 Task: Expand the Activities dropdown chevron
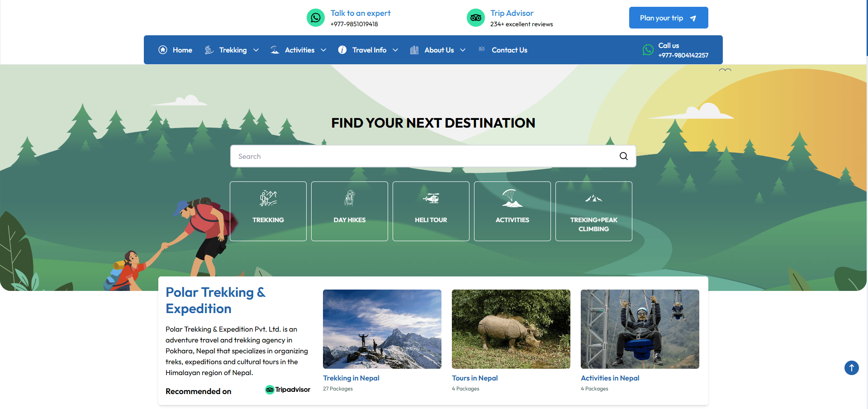click(x=323, y=50)
